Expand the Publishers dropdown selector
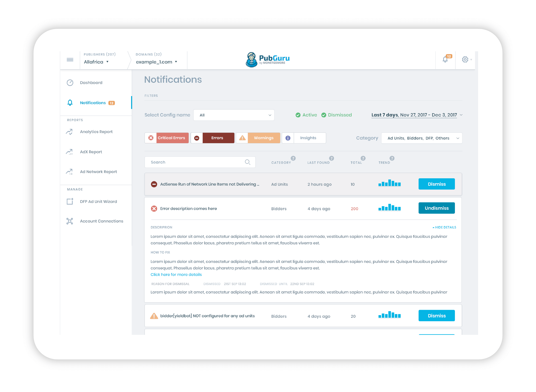 pyautogui.click(x=105, y=61)
